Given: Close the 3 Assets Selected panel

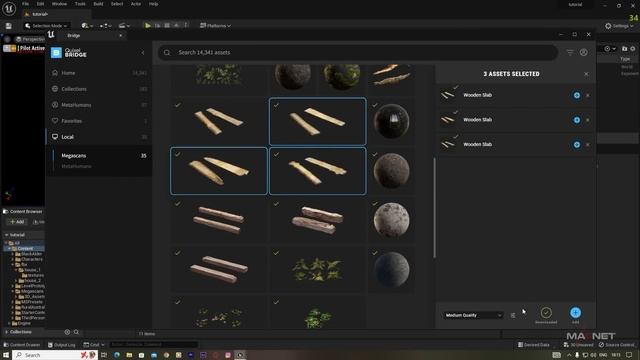Looking at the screenshot, I should click(586, 74).
